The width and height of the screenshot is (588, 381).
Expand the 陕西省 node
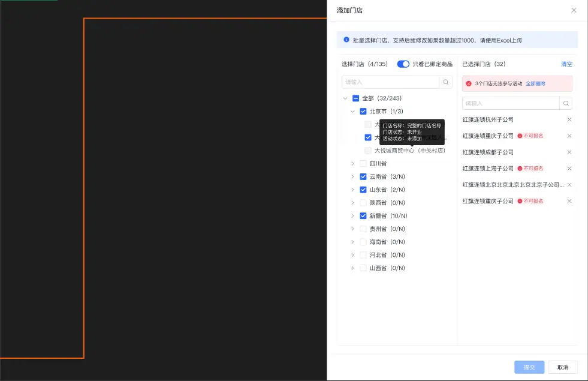point(352,203)
